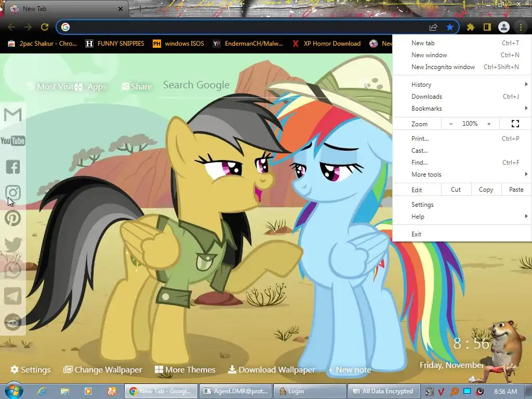The image size is (532, 399).
Task: Open the XP Horror Download bookmark
Action: [326, 44]
